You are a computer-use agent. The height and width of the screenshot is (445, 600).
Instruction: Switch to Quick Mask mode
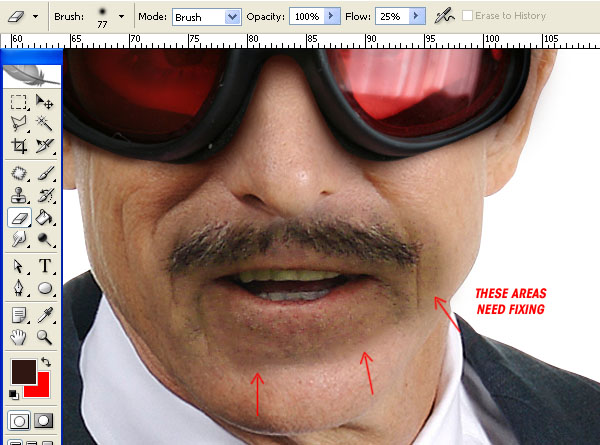tap(44, 421)
